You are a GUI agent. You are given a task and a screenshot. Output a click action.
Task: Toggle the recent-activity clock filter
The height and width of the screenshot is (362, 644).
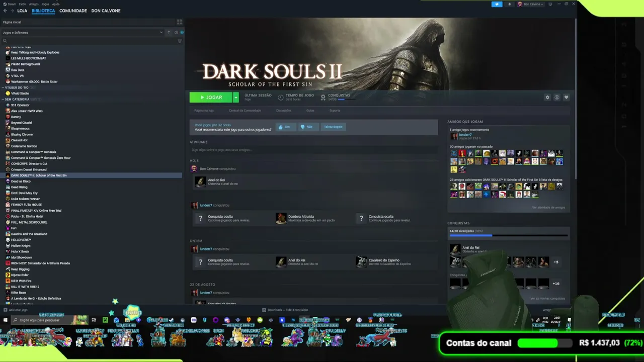tap(176, 33)
